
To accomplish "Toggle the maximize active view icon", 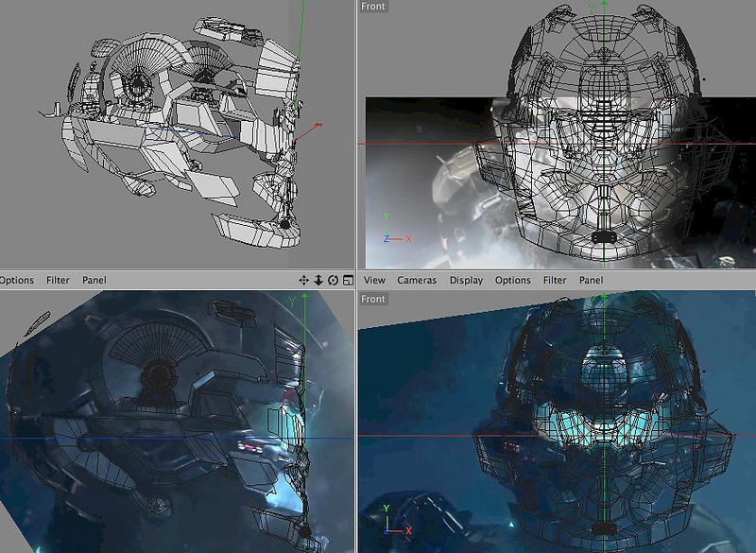I will click(x=348, y=280).
